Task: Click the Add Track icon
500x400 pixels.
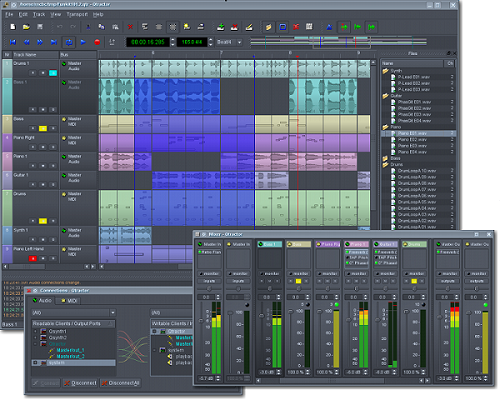Action: point(220,27)
